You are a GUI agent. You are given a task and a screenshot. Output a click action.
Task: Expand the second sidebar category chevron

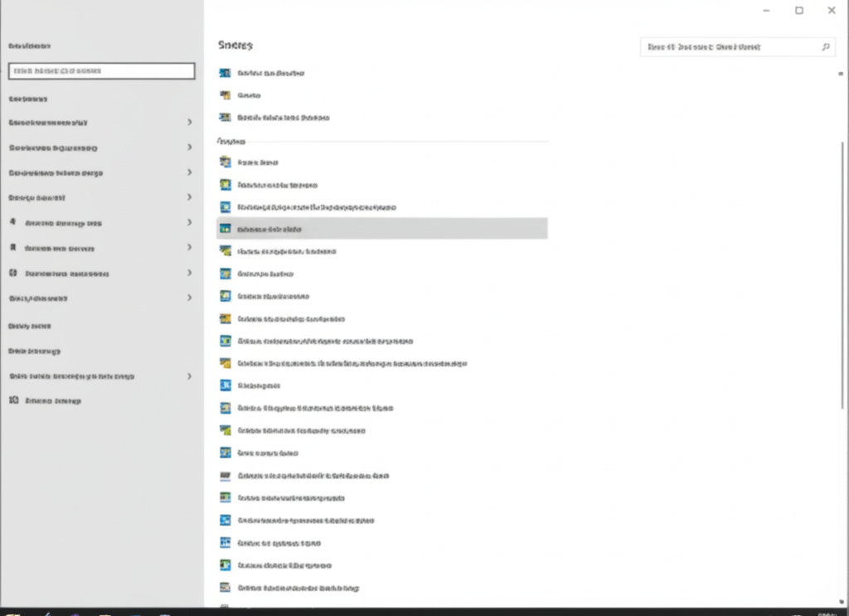click(190, 148)
